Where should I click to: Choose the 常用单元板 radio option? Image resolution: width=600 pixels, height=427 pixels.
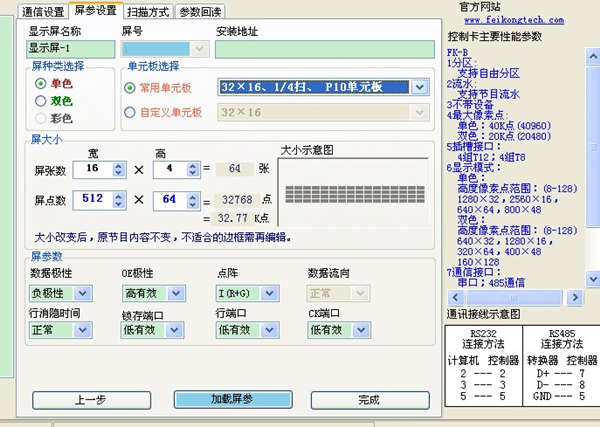(x=130, y=88)
